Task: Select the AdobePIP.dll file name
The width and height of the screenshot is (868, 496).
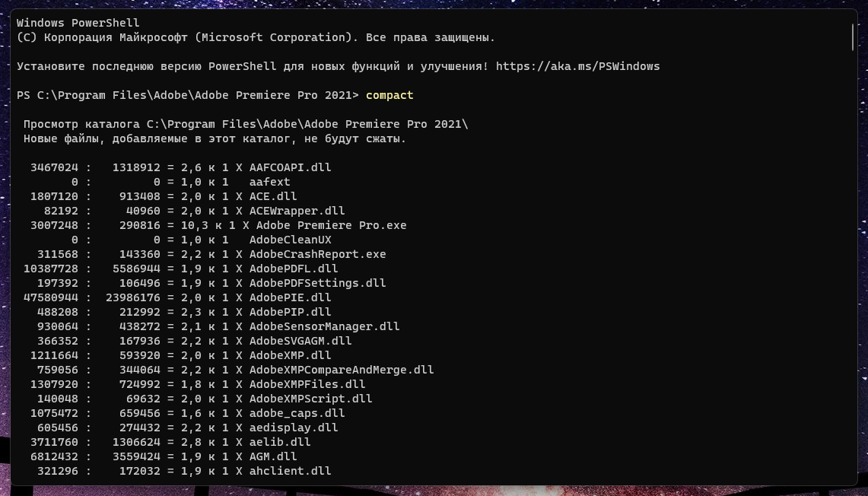Action: pyautogui.click(x=290, y=311)
